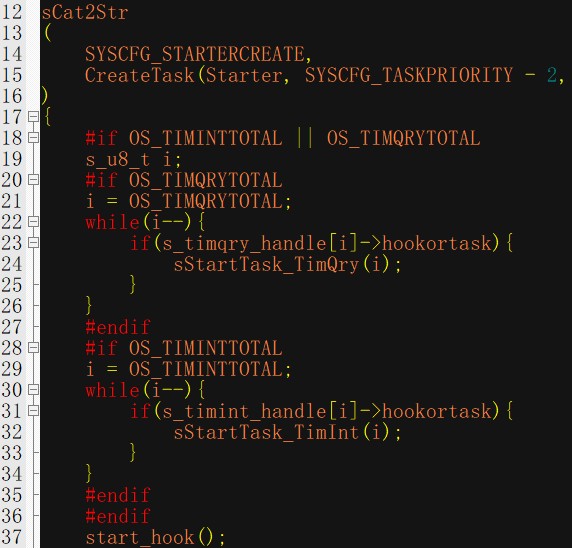572x548 pixels.
Task: Click SYSCFG_STARTERCREATE on line 14
Action: [x=195, y=54]
